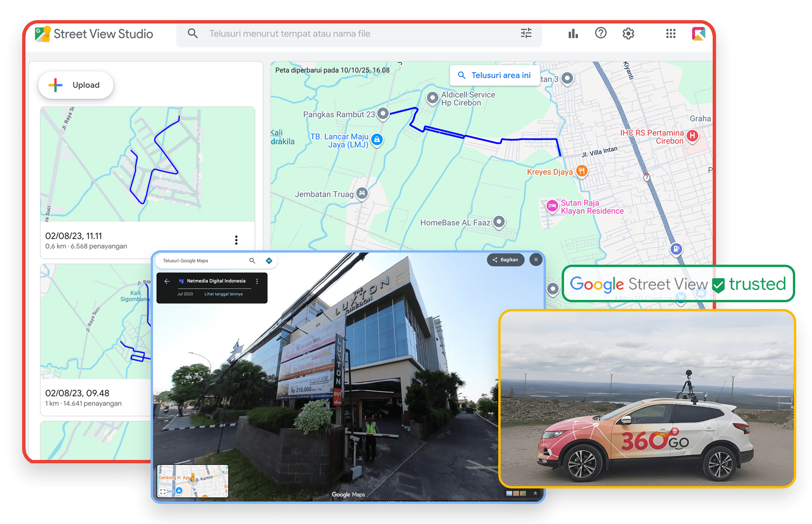Click the Sutan Raja Klayan Residence map marker
Image resolution: width=812 pixels, height=524 pixels.
[552, 207]
